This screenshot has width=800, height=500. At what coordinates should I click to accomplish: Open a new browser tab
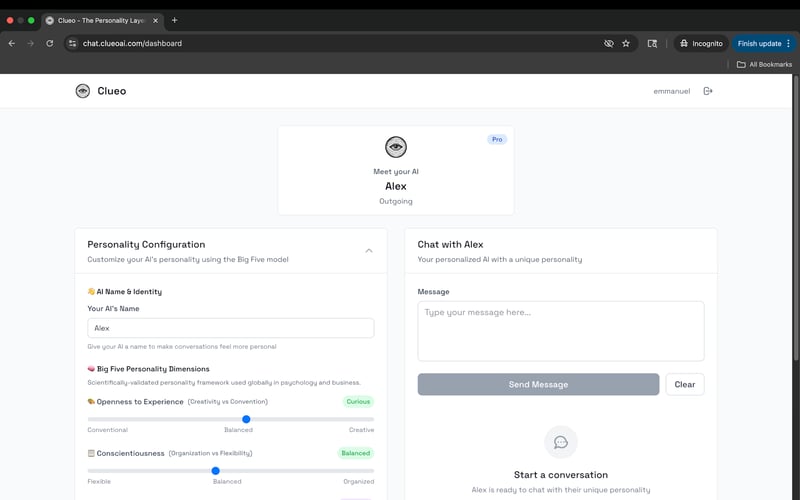click(174, 20)
